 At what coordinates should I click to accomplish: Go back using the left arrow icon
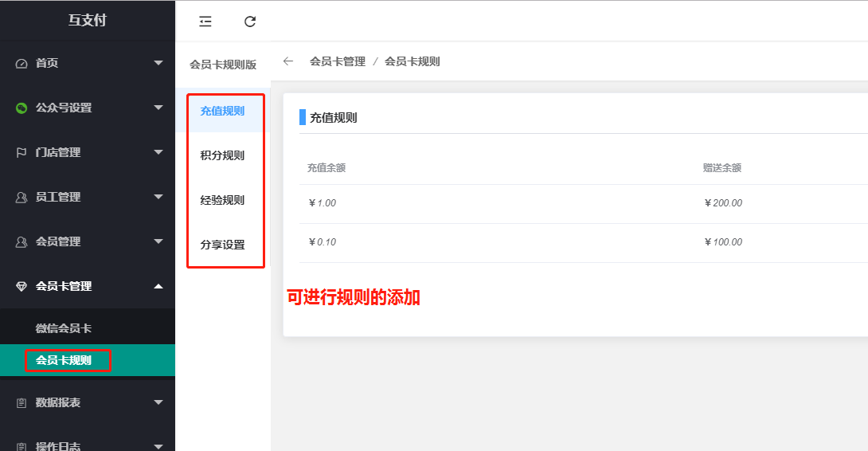click(287, 61)
